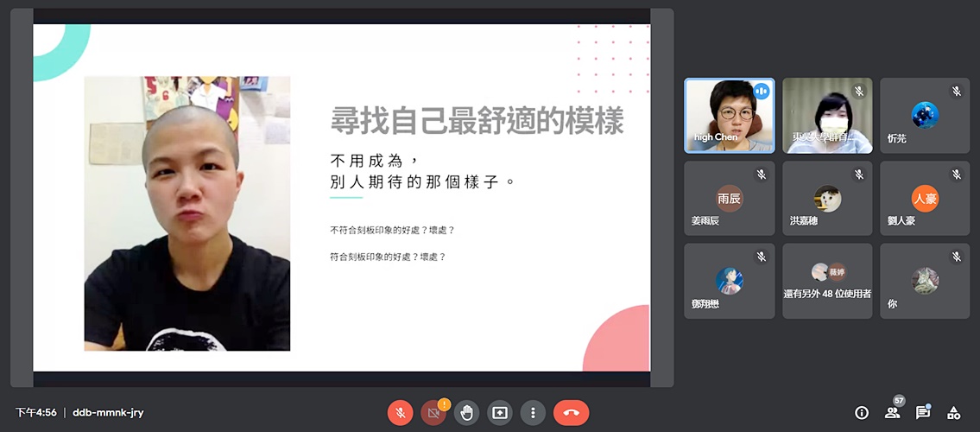Show the participants list with 57 badge
980x432 pixels.
[x=892, y=413]
